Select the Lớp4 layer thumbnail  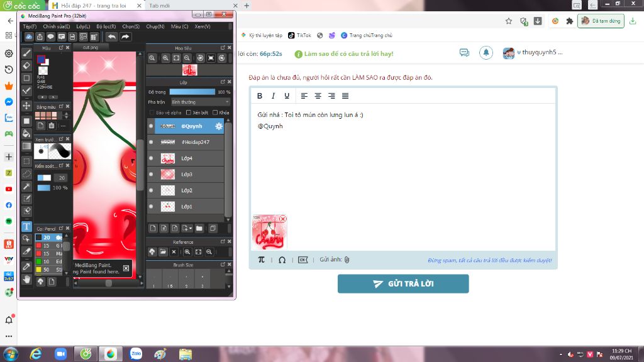click(167, 158)
